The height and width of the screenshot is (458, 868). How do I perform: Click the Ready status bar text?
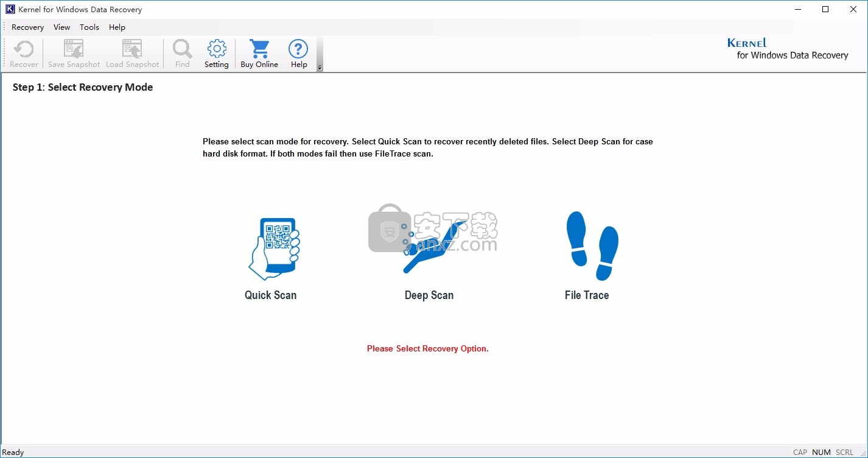pos(13,453)
